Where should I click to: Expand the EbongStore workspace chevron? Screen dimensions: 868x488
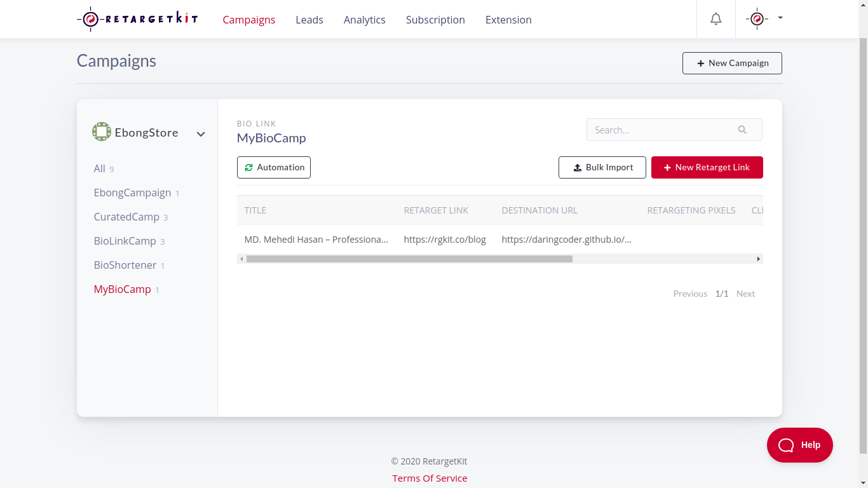tap(201, 134)
